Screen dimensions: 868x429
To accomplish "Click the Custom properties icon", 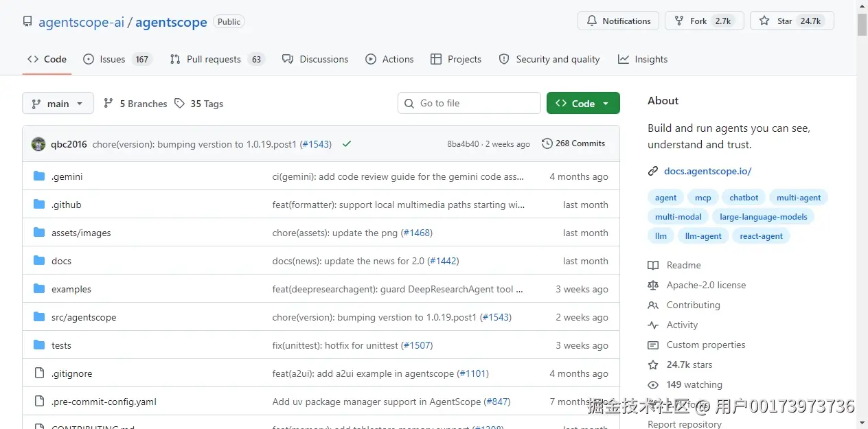I will (653, 345).
